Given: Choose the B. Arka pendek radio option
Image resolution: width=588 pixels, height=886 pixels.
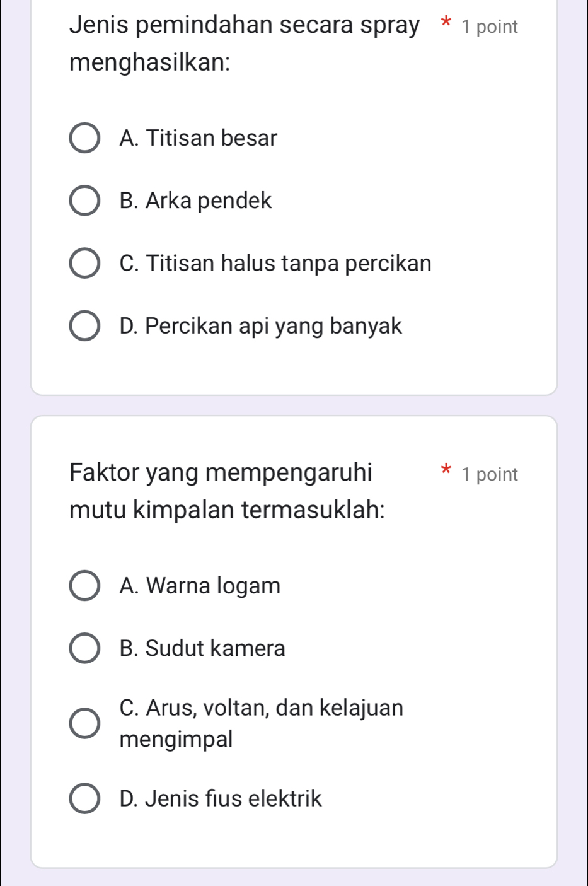Looking at the screenshot, I should (x=84, y=201).
